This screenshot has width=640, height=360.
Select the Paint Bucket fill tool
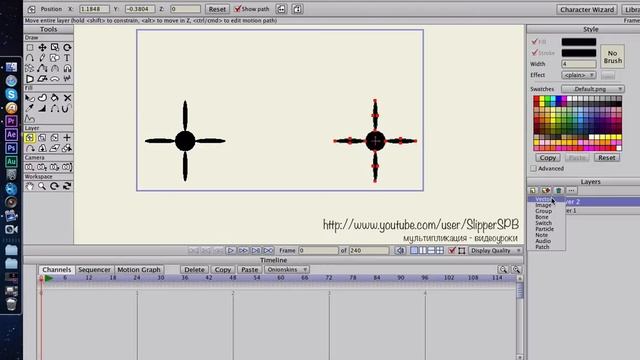click(54, 98)
